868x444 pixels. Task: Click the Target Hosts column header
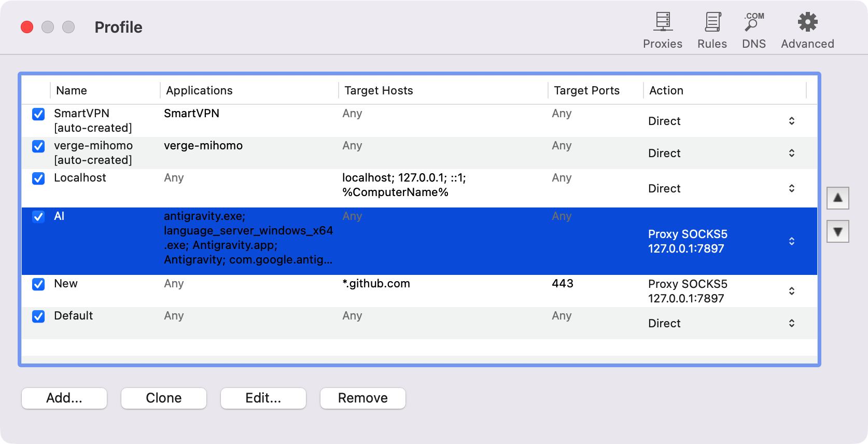(443, 90)
